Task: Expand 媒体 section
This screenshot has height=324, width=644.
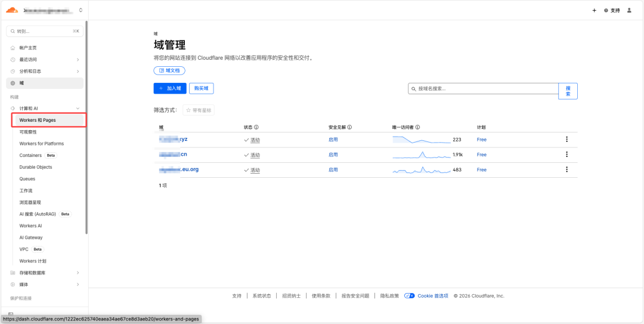Action: tap(78, 285)
